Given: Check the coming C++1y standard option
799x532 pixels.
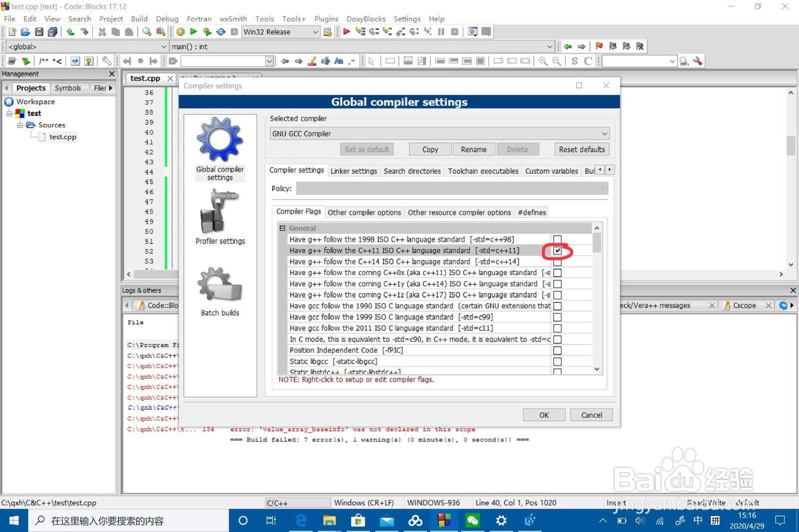Looking at the screenshot, I should click(x=557, y=284).
